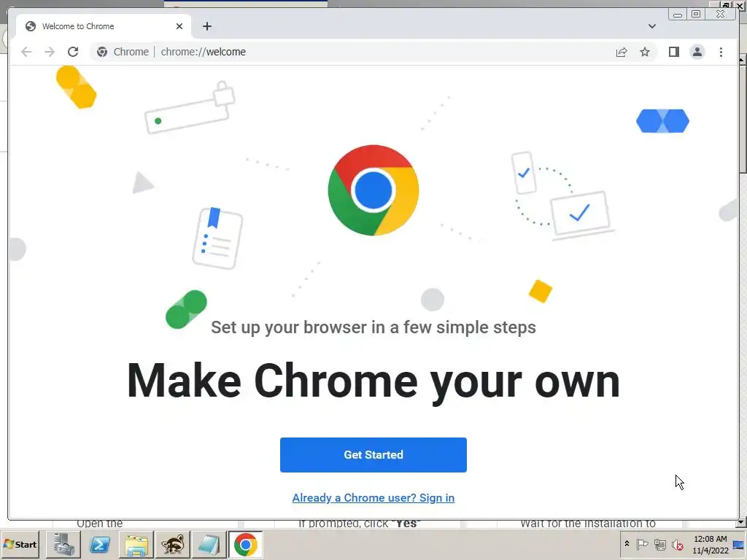
Task: Show hidden tray icons
Action: 627,544
